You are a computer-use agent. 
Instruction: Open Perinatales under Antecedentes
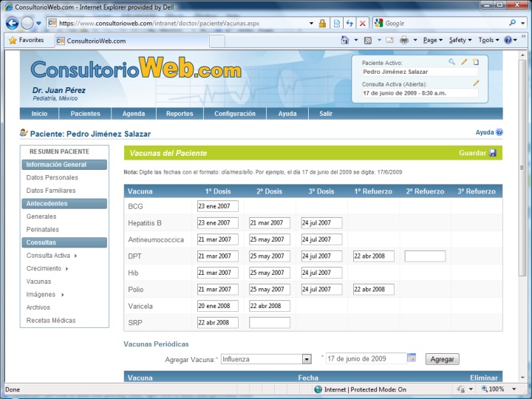(43, 230)
